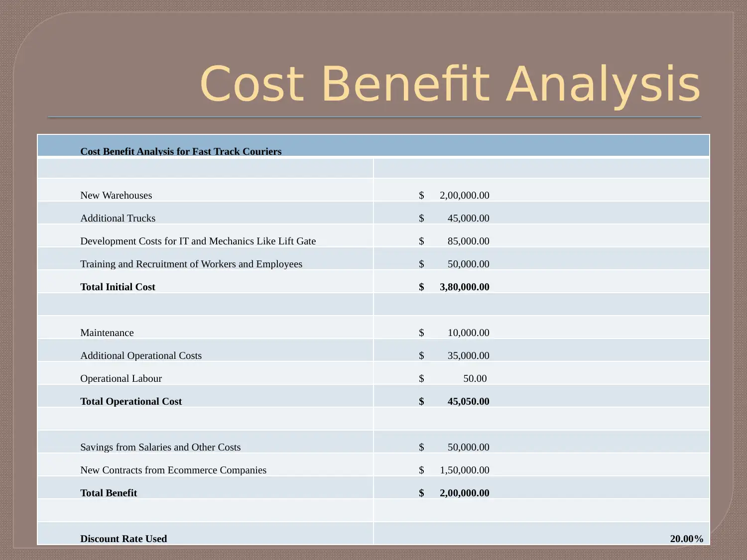
Task: Click the 'Cost Benefit Analysis for Fast Track Couriers' header
Action: [181, 151]
